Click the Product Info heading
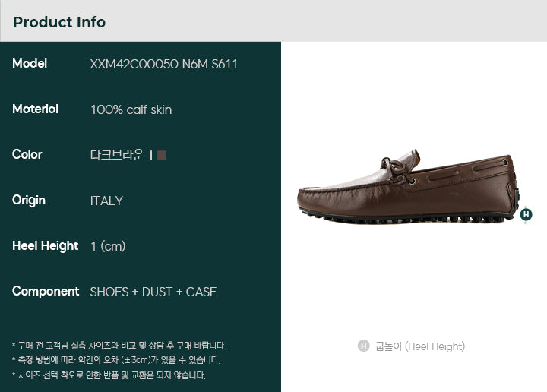The width and height of the screenshot is (547, 392). coord(59,22)
